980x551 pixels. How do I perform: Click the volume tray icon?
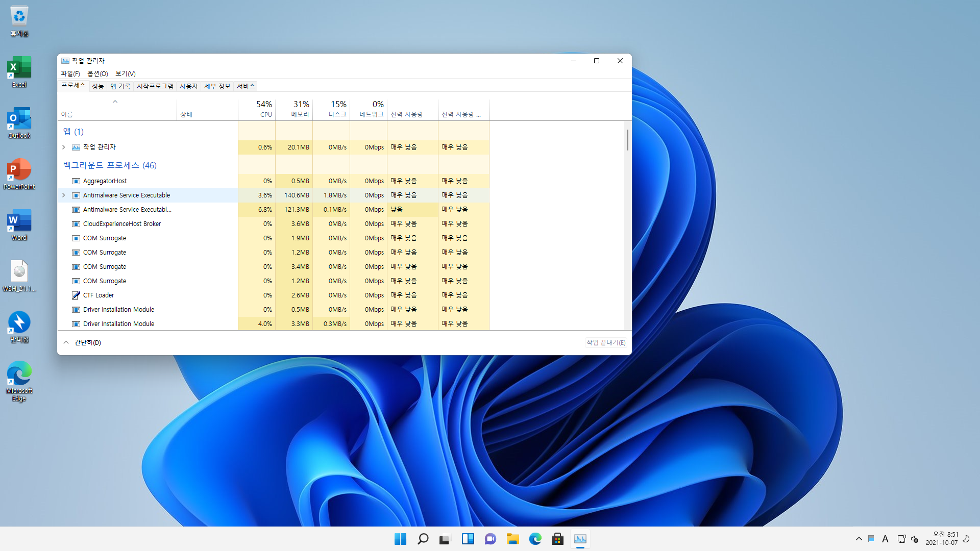pos(915,539)
